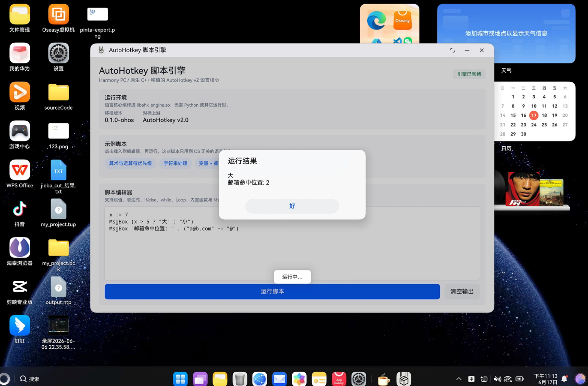The width and height of the screenshot is (588, 386).
Task: Open the trash bin in taskbar
Action: coord(240,379)
